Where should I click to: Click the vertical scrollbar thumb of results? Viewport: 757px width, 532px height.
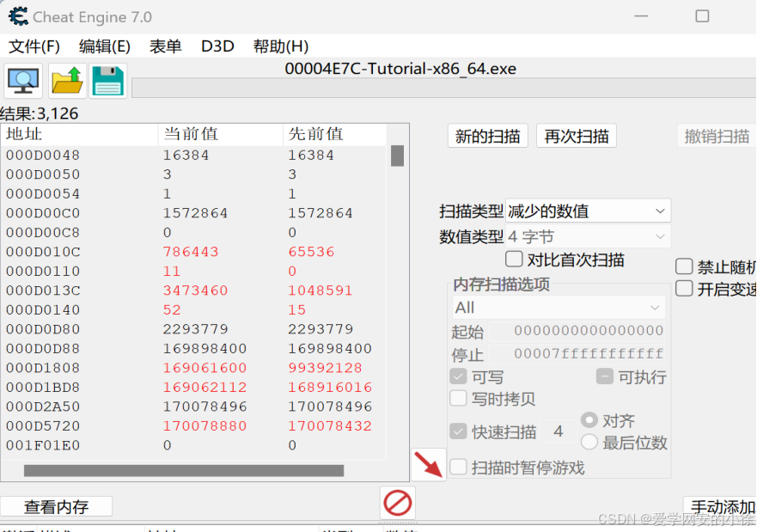coord(397,156)
